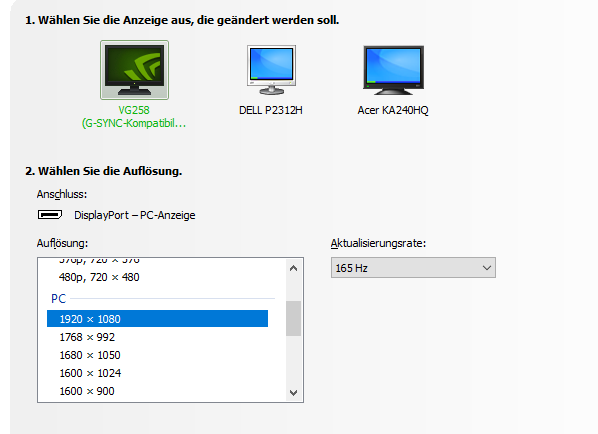Image resolution: width=598 pixels, height=434 pixels.
Task: Select the Acer KA240HQ monitor icon
Action: click(x=393, y=70)
